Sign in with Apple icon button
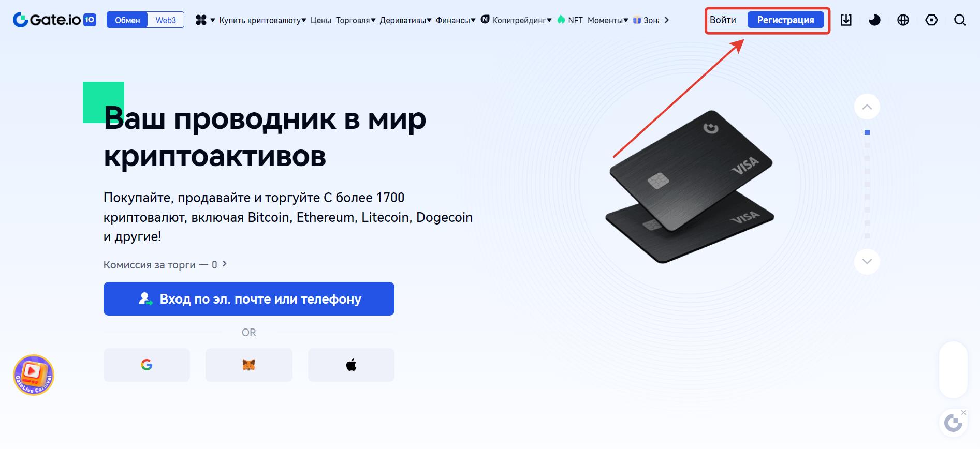The image size is (980, 449). coord(351,365)
